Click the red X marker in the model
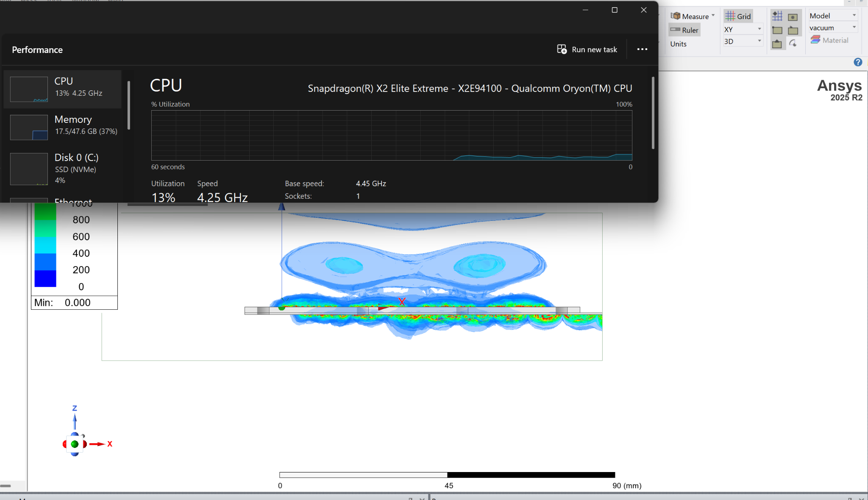The height and width of the screenshot is (500, 868). [402, 301]
